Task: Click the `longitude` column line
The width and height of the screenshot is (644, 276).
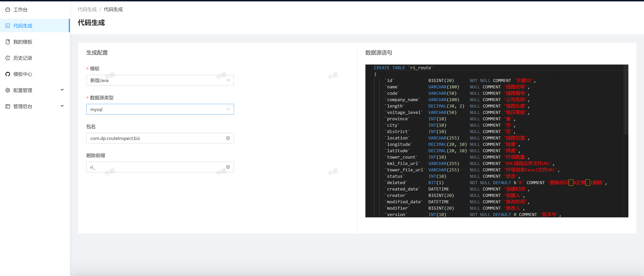Action: [452, 144]
